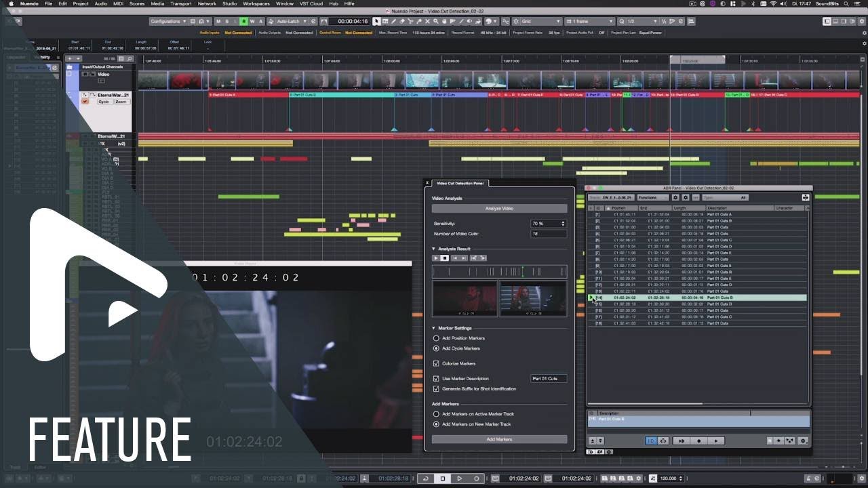Screen dimensions: 868x488
Task: Toggle Cycle loop on bottom transport bar
Action: (x=426, y=479)
